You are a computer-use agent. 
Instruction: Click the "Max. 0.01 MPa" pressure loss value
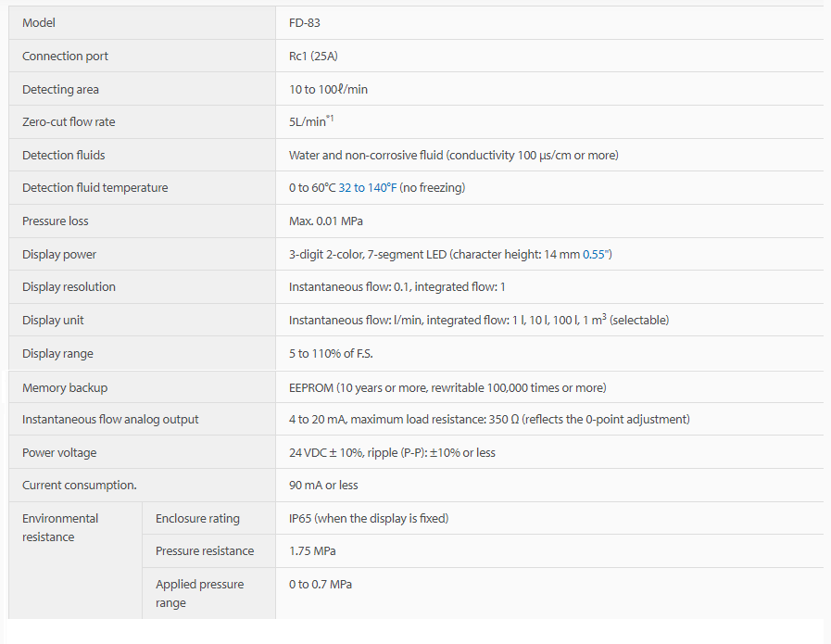tap(328, 221)
